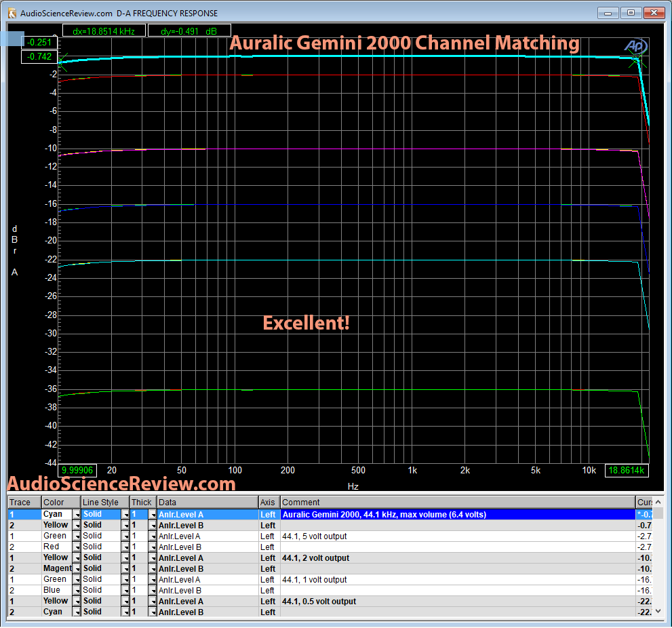Minimize the D-A Frequency Response window
The width and height of the screenshot is (672, 628).
click(x=608, y=13)
